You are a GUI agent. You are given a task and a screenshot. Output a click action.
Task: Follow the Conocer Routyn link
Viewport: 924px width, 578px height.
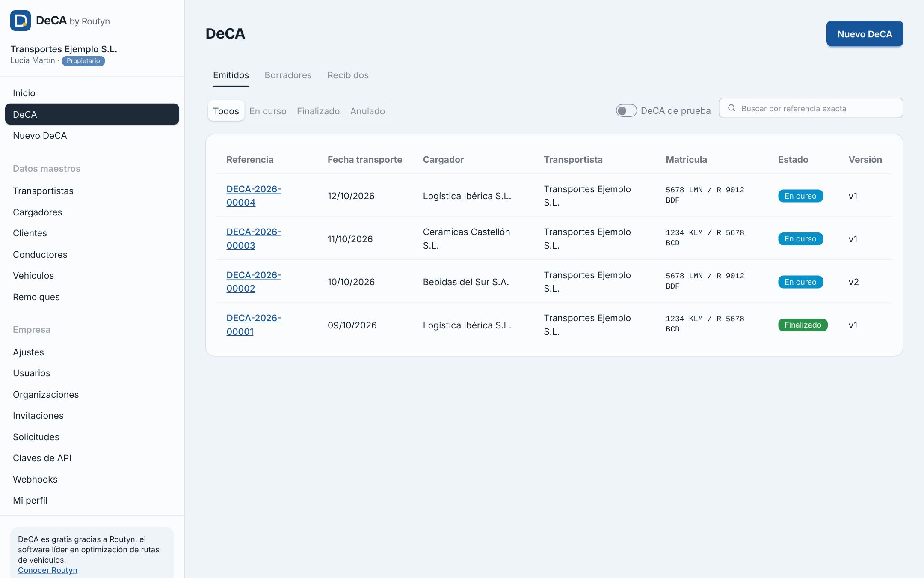[x=47, y=570]
